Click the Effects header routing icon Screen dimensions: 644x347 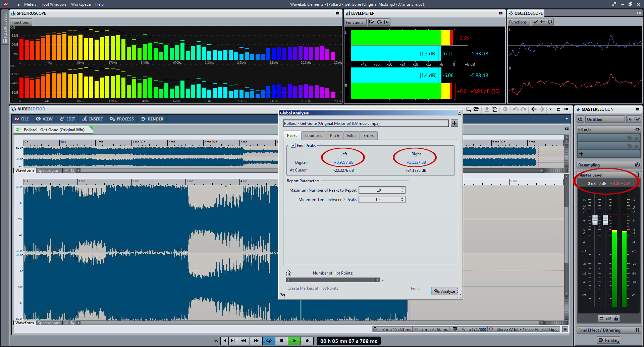point(637,129)
